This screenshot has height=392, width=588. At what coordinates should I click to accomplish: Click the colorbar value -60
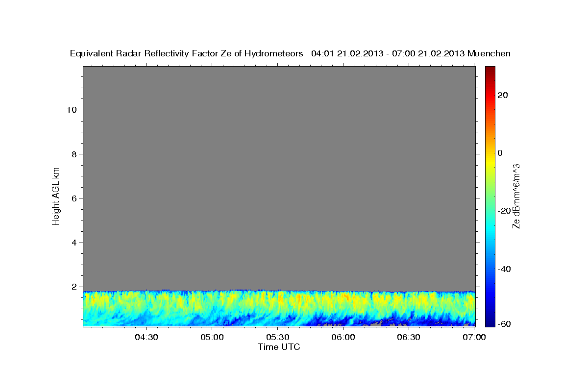pos(503,324)
